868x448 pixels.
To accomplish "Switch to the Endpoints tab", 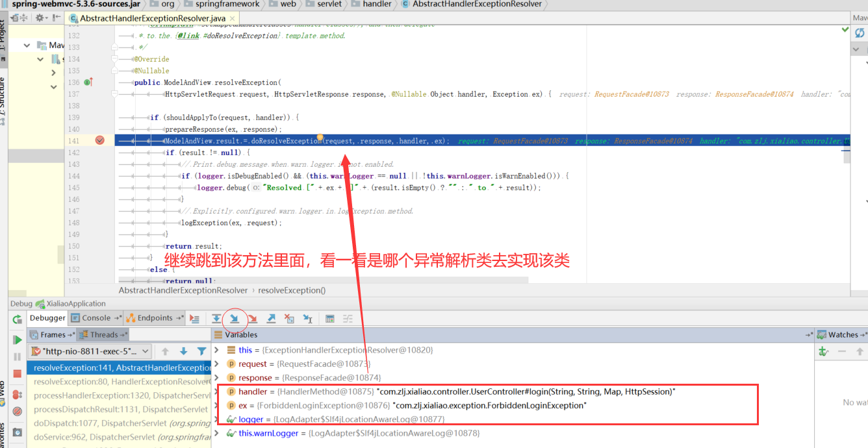I will click(154, 318).
